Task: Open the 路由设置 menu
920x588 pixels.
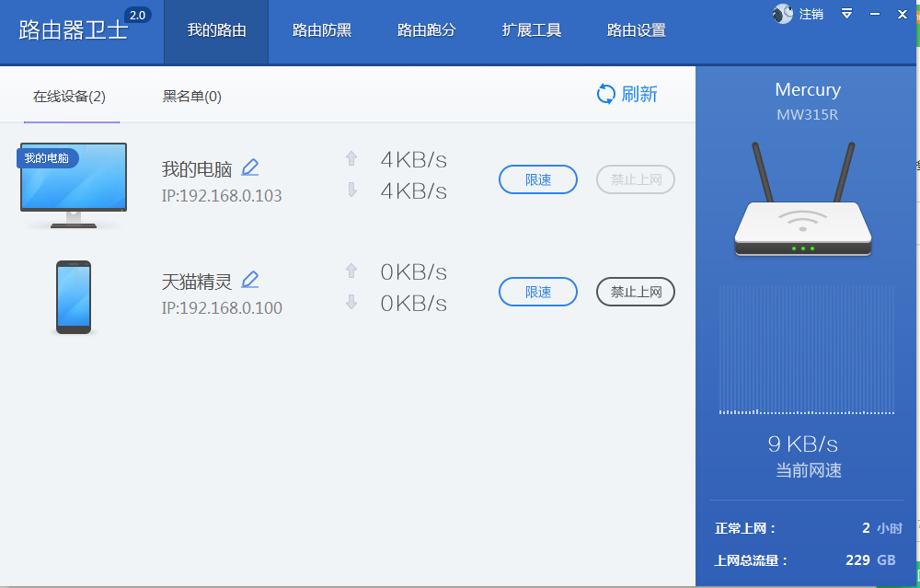Action: tap(636, 30)
